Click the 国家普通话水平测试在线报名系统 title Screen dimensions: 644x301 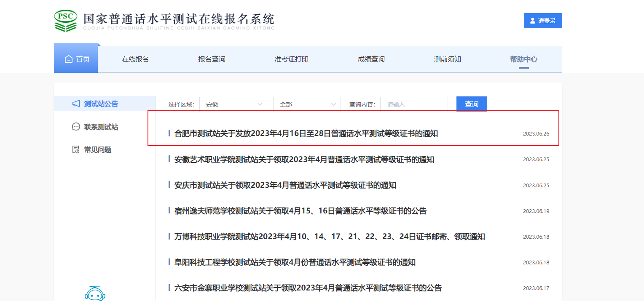point(179,19)
